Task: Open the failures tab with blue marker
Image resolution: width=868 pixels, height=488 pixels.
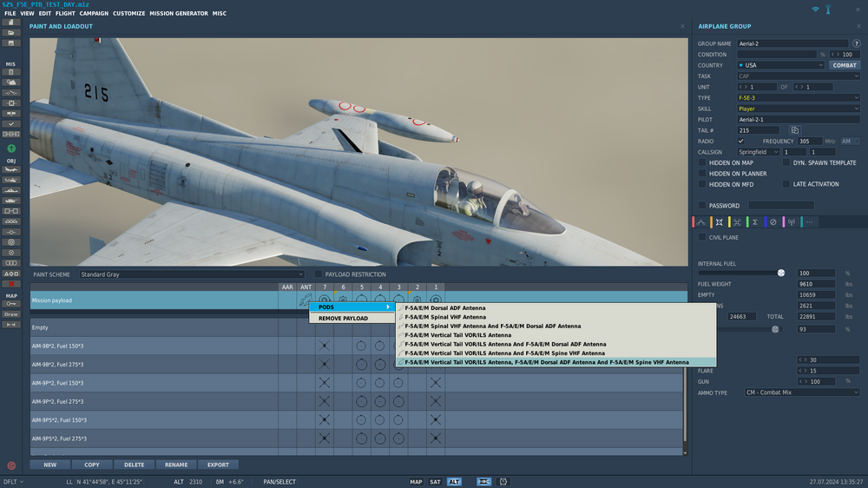Action: point(773,222)
